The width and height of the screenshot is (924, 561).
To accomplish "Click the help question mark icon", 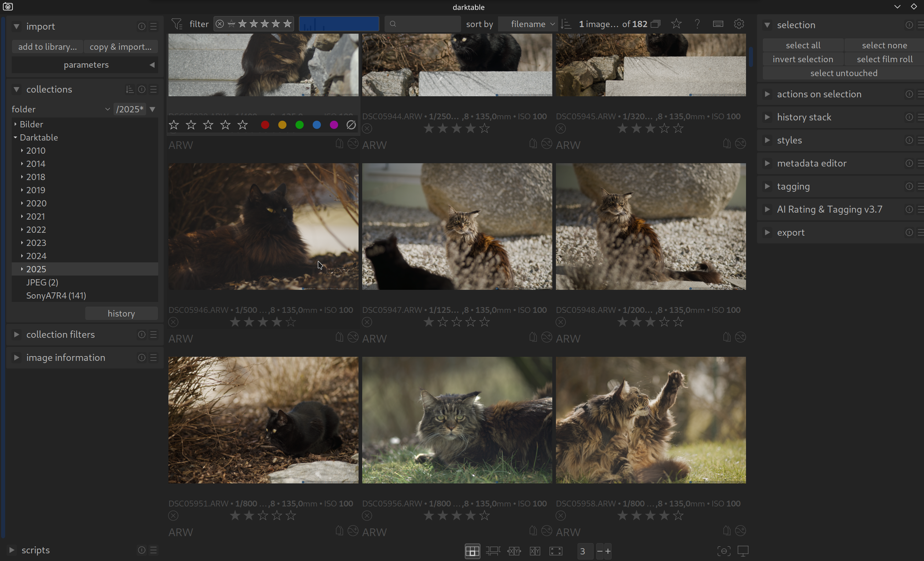I will (697, 24).
